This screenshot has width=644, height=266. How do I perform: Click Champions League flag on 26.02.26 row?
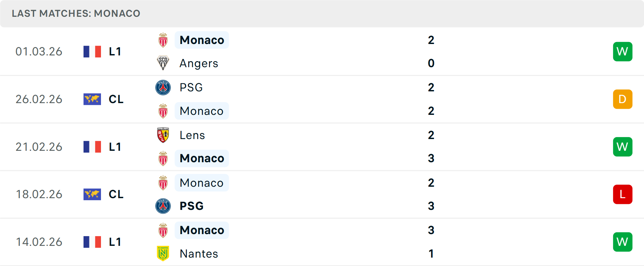coord(92,99)
